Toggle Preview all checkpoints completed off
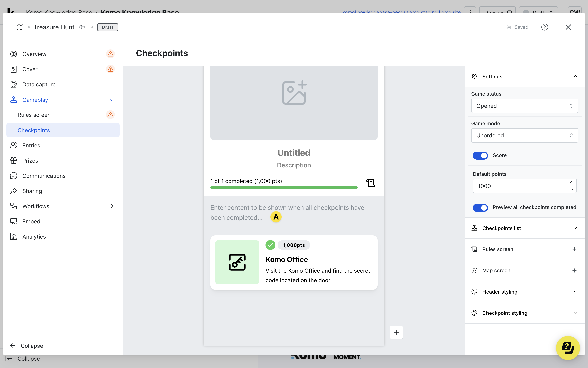This screenshot has height=368, width=588. (x=480, y=207)
